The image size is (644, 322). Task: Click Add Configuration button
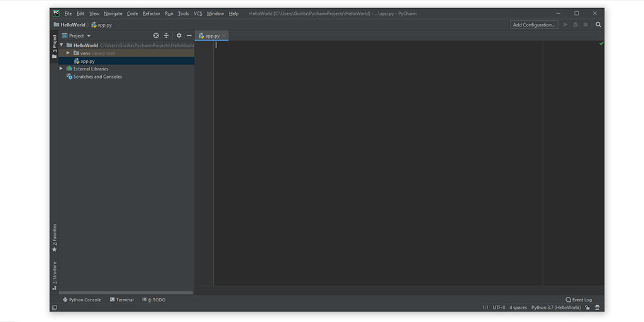coord(535,25)
